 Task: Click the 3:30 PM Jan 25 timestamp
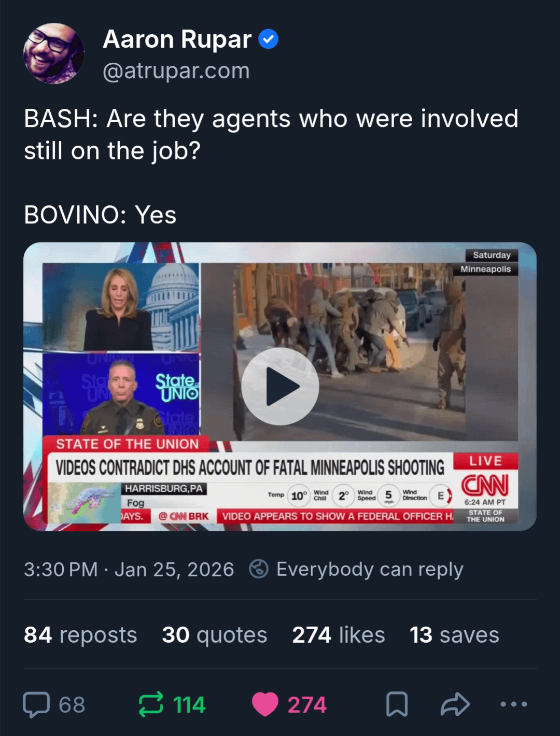[x=129, y=570]
